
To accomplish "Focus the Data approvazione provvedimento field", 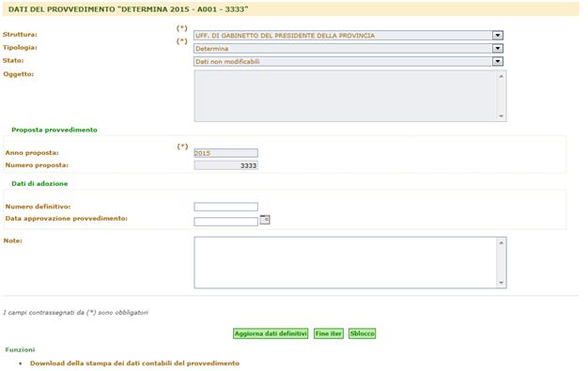I will pos(225,222).
